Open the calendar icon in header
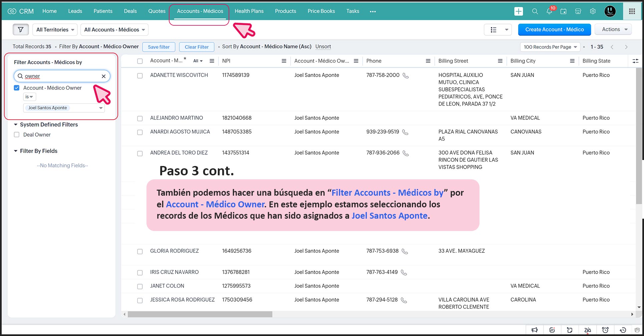Image resolution: width=644 pixels, height=336 pixels. pyautogui.click(x=564, y=11)
